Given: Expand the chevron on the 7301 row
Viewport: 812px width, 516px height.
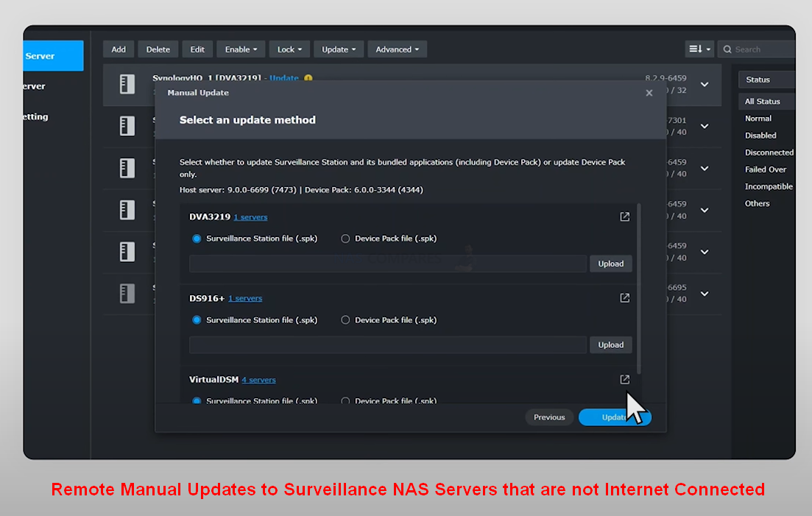Looking at the screenshot, I should click(705, 127).
